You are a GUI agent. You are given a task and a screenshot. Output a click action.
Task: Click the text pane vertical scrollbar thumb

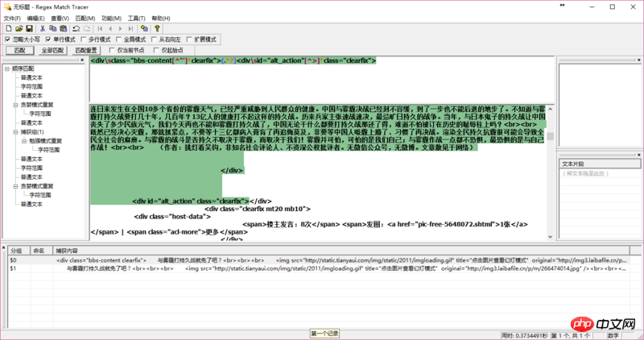click(x=551, y=136)
